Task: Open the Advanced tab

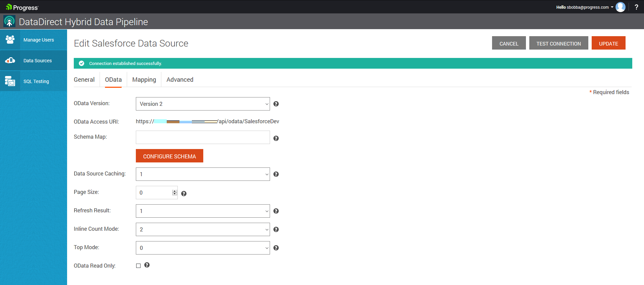Action: pyautogui.click(x=180, y=80)
